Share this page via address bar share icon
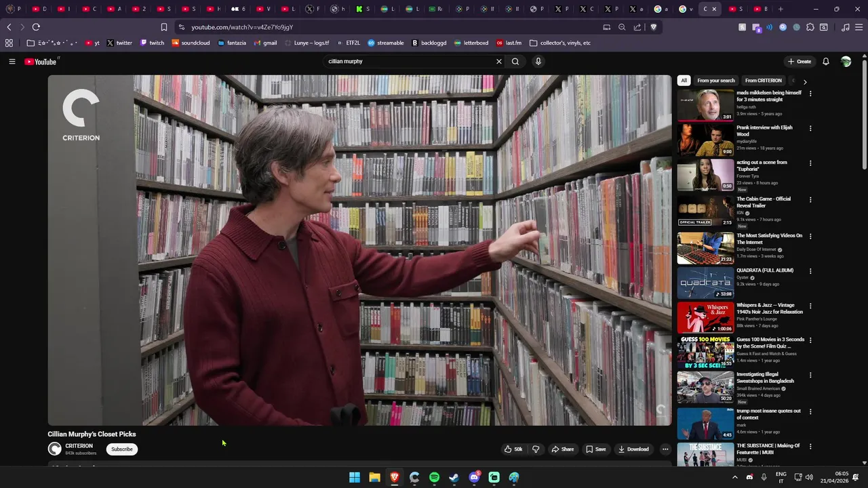 pos(637,27)
